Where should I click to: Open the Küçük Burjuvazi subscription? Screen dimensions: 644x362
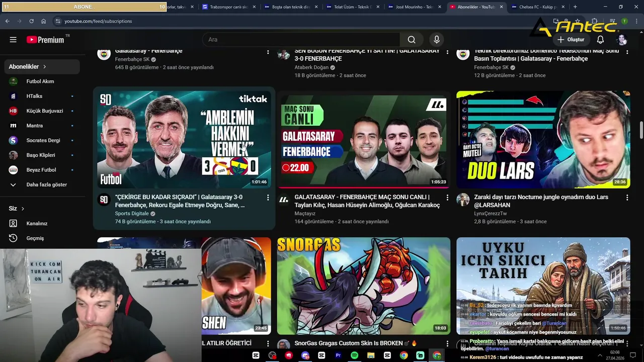[x=42, y=111]
